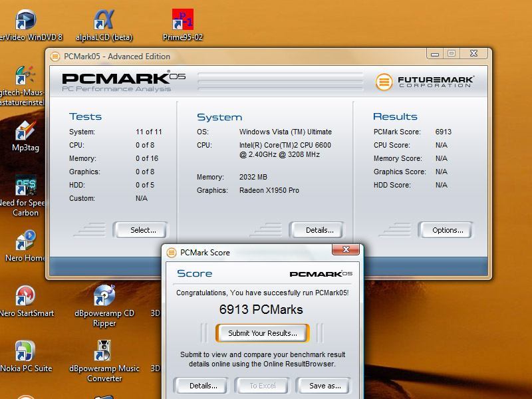Click 'Windows Vista (TM) Ultimate' OS text
Viewport: 532px width, 399px height.
point(285,132)
